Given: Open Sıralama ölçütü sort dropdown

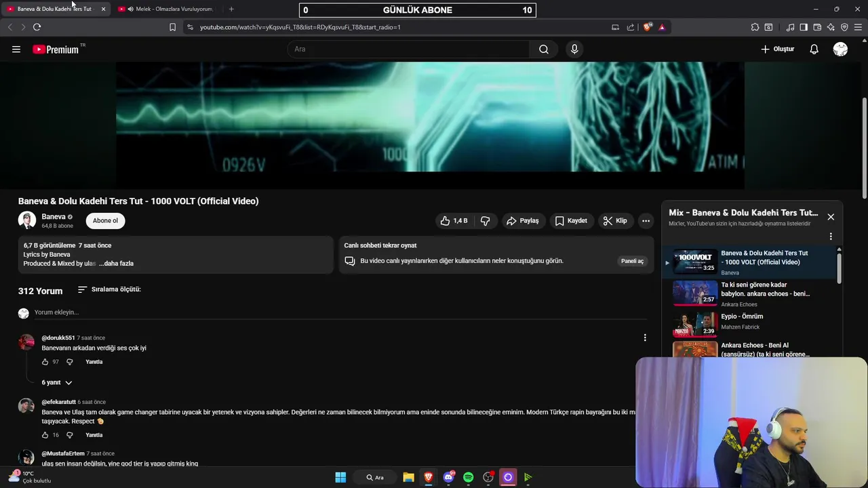Looking at the screenshot, I should (x=109, y=289).
